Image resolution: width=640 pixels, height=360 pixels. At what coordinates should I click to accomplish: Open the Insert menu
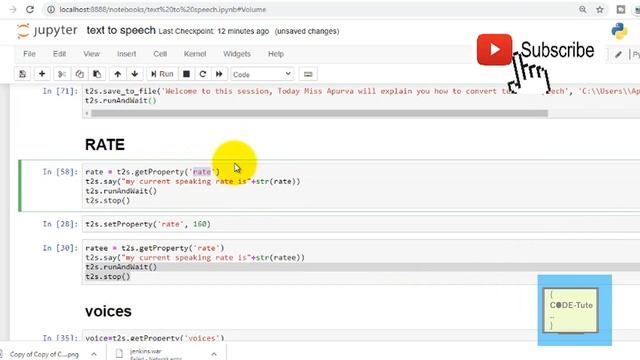point(127,54)
